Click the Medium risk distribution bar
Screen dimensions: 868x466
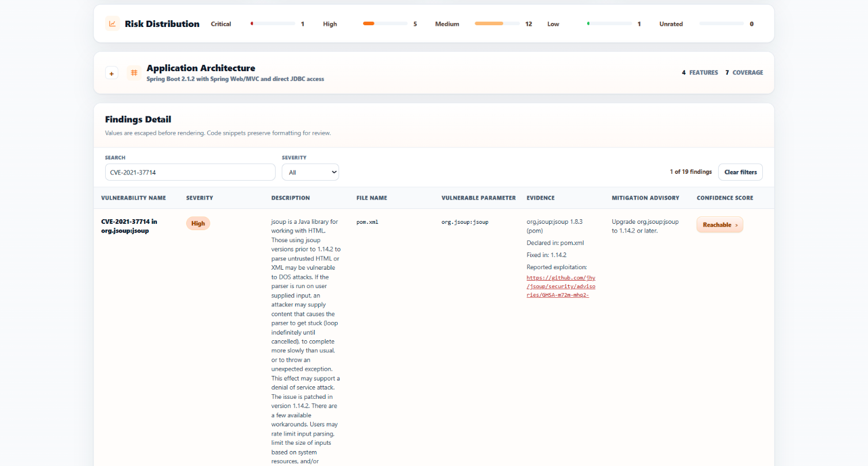point(497,24)
